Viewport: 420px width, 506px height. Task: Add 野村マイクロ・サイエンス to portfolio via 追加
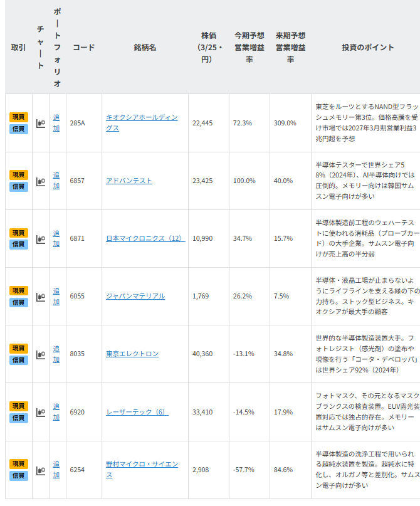(56, 470)
